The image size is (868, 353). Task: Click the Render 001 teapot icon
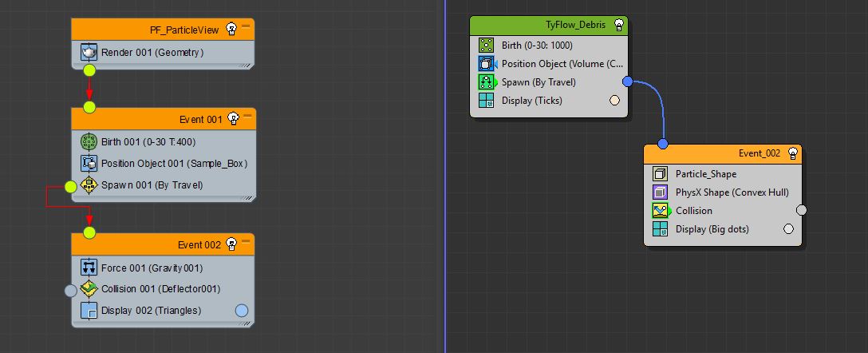click(x=89, y=52)
